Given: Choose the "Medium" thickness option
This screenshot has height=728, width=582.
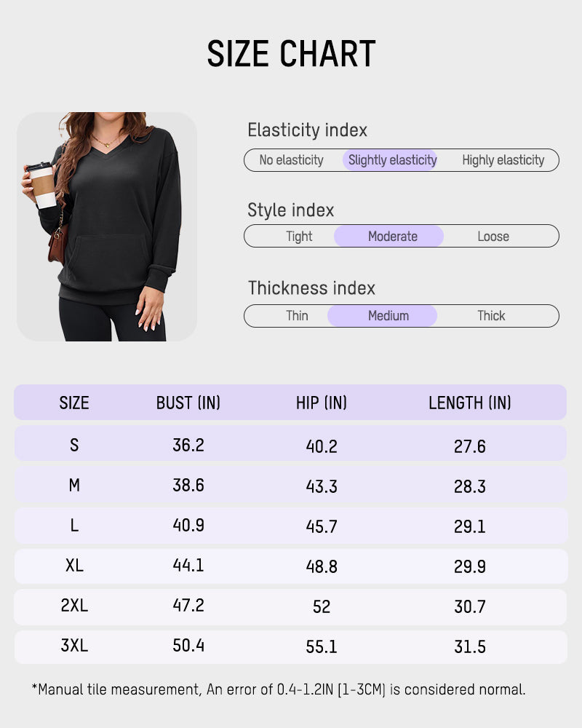Looking at the screenshot, I should click(x=388, y=316).
